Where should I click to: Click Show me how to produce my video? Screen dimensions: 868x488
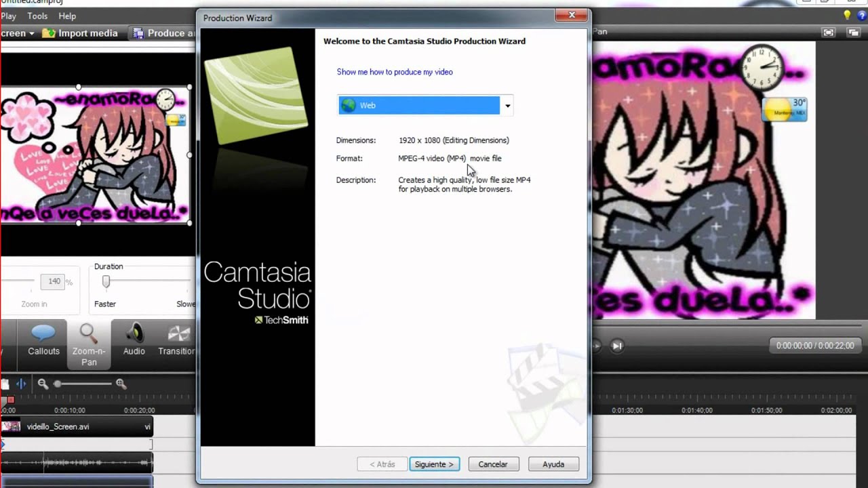pyautogui.click(x=395, y=72)
